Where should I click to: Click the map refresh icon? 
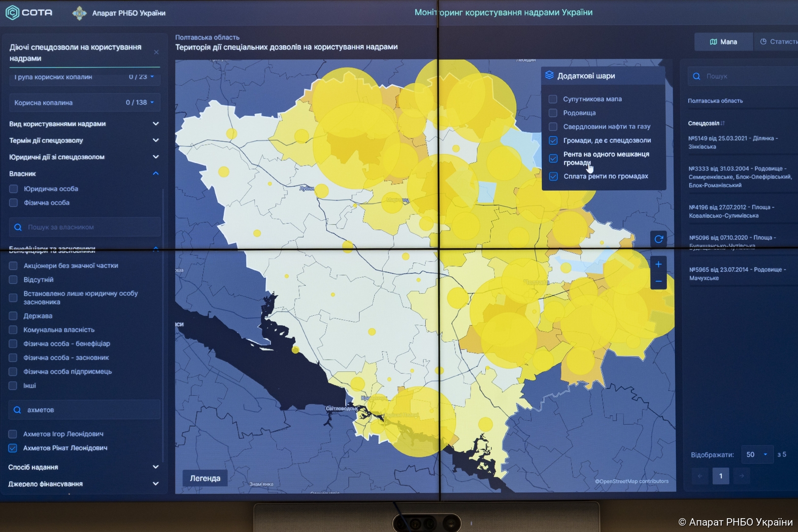point(659,239)
